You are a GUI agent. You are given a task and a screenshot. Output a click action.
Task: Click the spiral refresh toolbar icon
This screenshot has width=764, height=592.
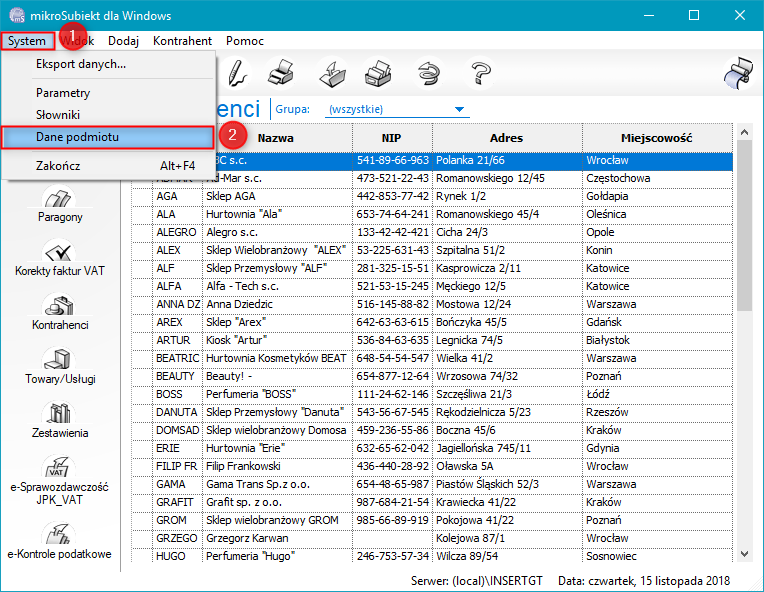click(430, 72)
